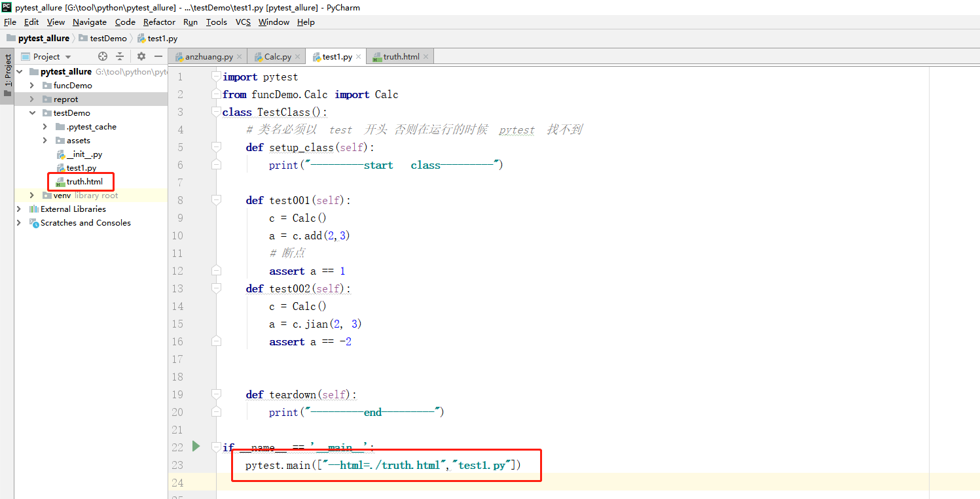Expand the .pytest_cache folder

tap(45, 126)
